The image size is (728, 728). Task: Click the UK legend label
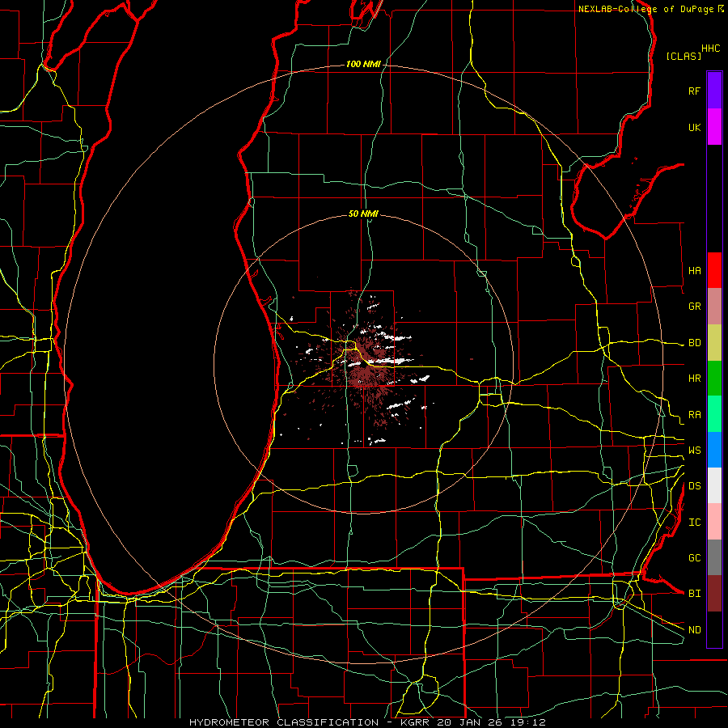(x=694, y=127)
